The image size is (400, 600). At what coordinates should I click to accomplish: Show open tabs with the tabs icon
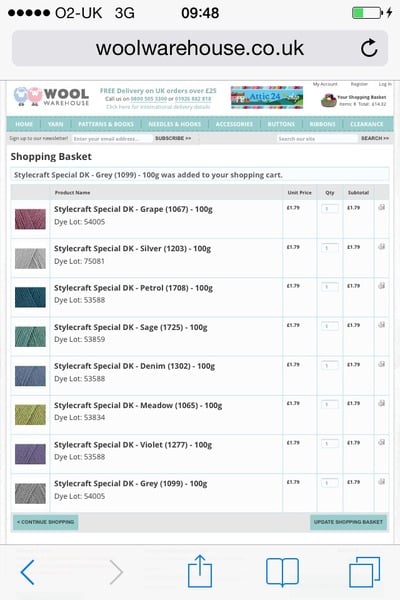tap(364, 572)
